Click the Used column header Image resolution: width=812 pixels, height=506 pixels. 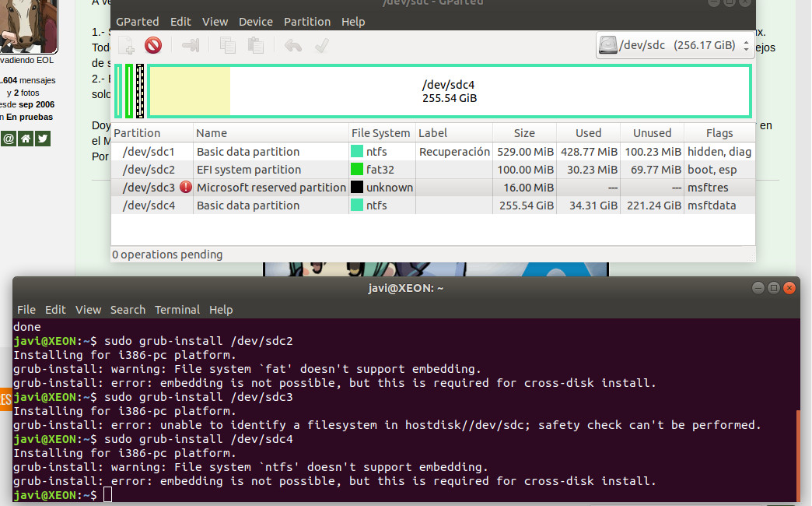(x=588, y=133)
